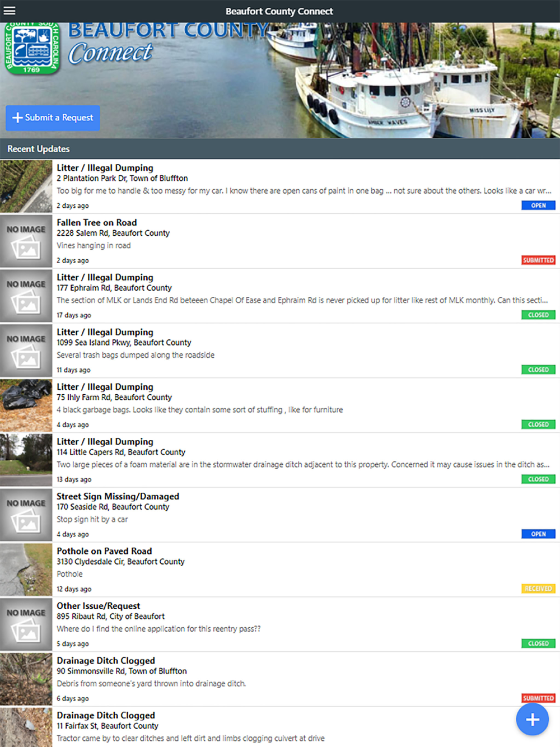
Task: Open Drainage Ditch Clogged title at Simmonsville Rd
Action: click(x=106, y=661)
